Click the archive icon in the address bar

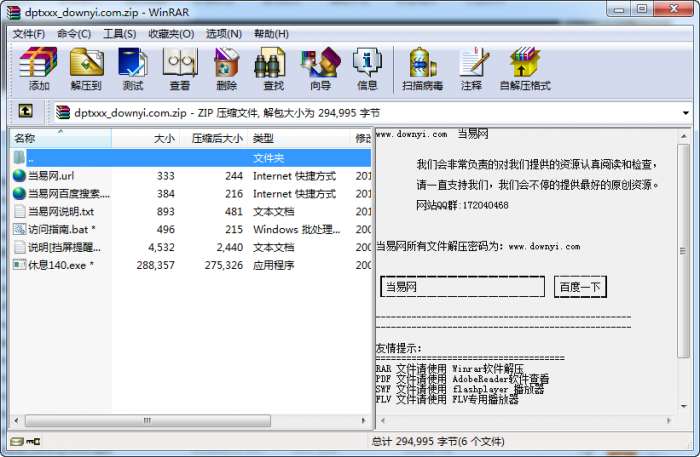[x=63, y=112]
